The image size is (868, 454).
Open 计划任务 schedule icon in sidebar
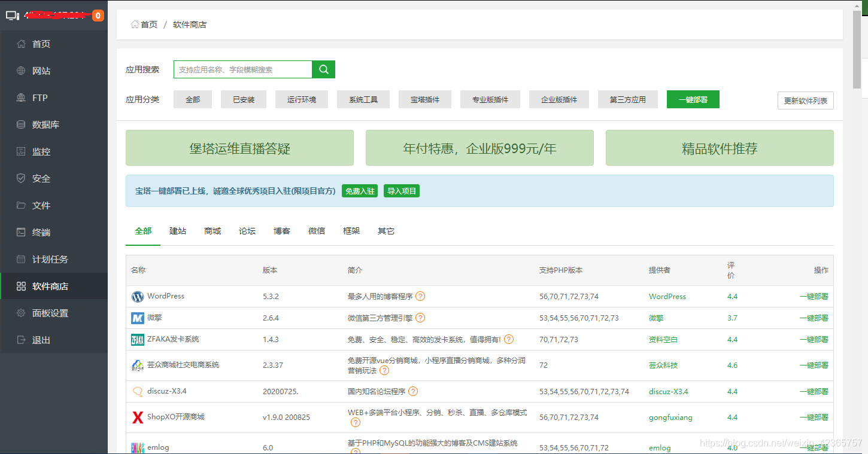tap(22, 259)
